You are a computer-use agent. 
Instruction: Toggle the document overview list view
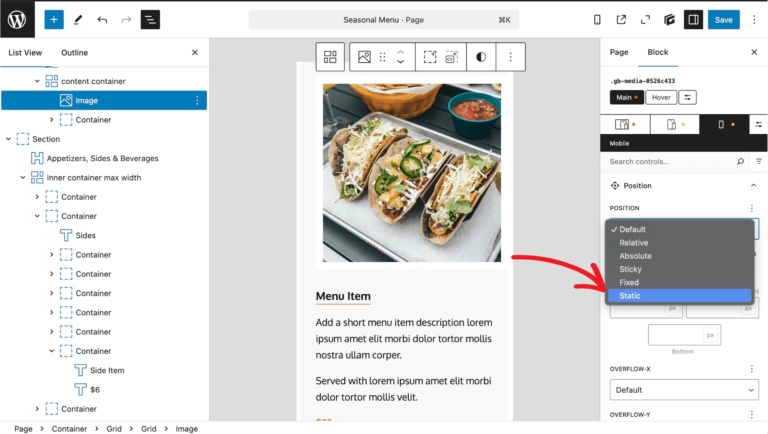[150, 20]
